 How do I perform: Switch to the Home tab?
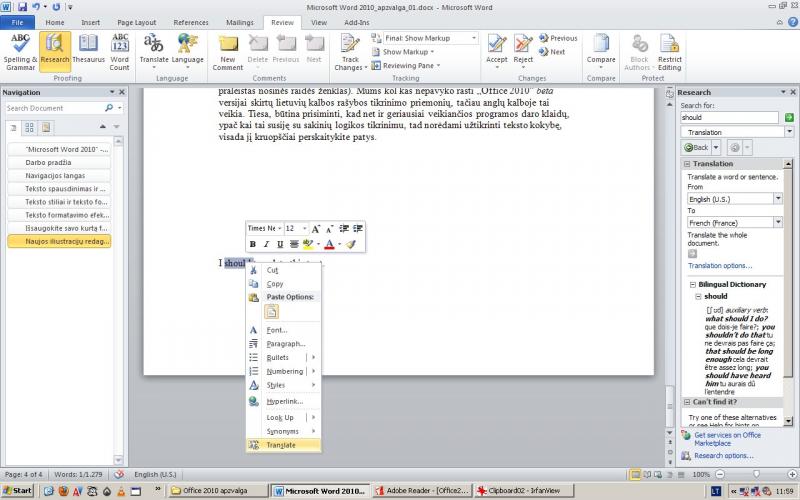[x=55, y=22]
